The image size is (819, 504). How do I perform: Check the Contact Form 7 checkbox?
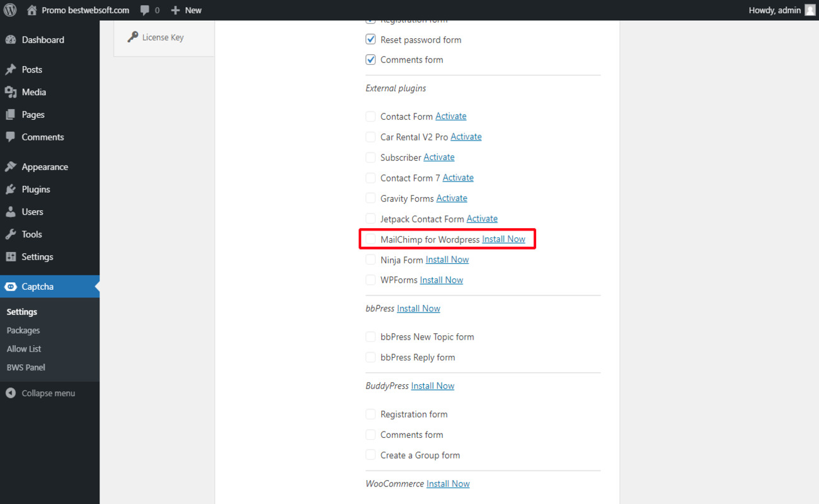(370, 178)
